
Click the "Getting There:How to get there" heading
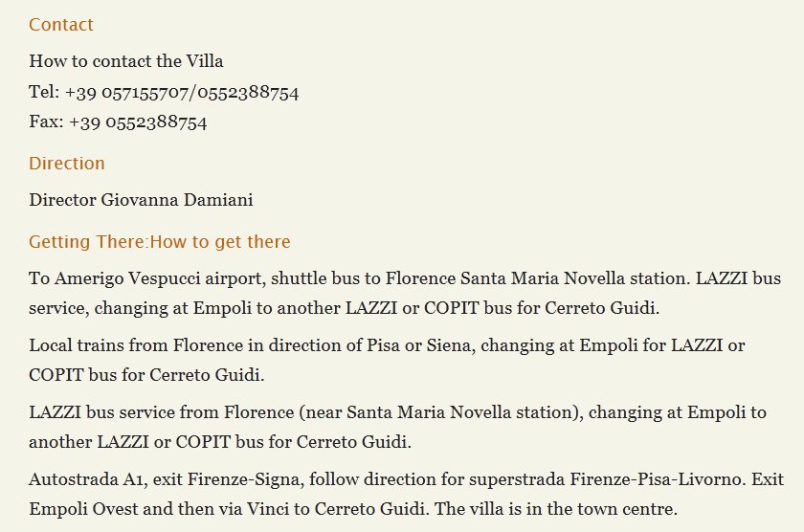(160, 242)
